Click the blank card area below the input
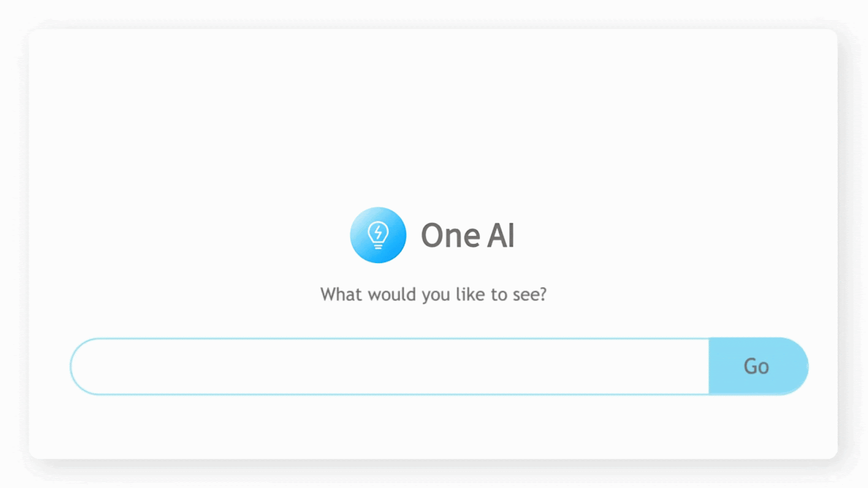 click(x=433, y=428)
